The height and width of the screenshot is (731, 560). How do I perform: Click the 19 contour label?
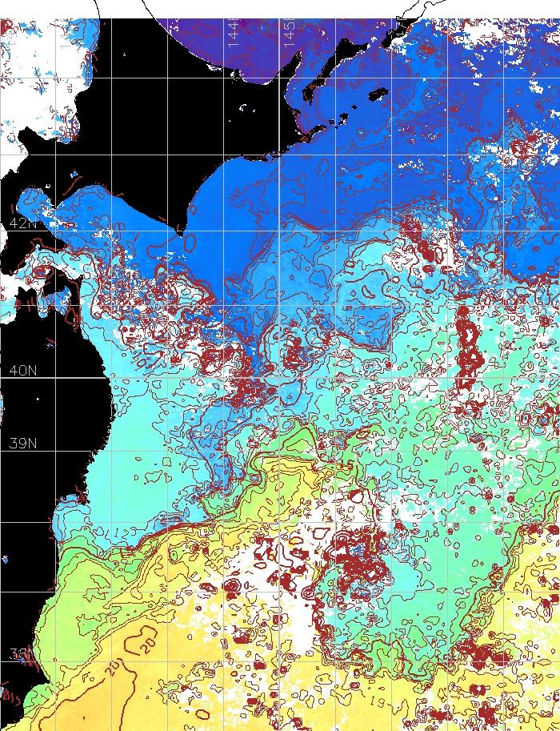click(x=378, y=701)
